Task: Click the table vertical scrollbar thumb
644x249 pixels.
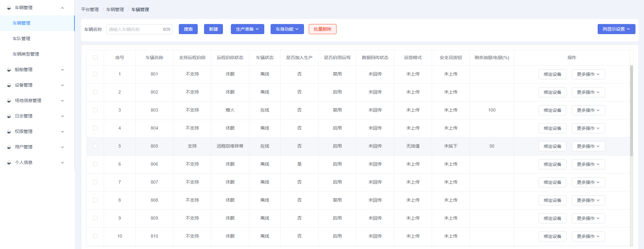Action: [x=631, y=111]
